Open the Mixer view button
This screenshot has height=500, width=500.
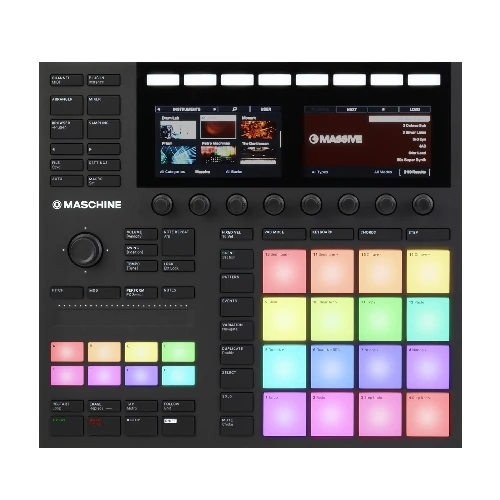[104, 105]
